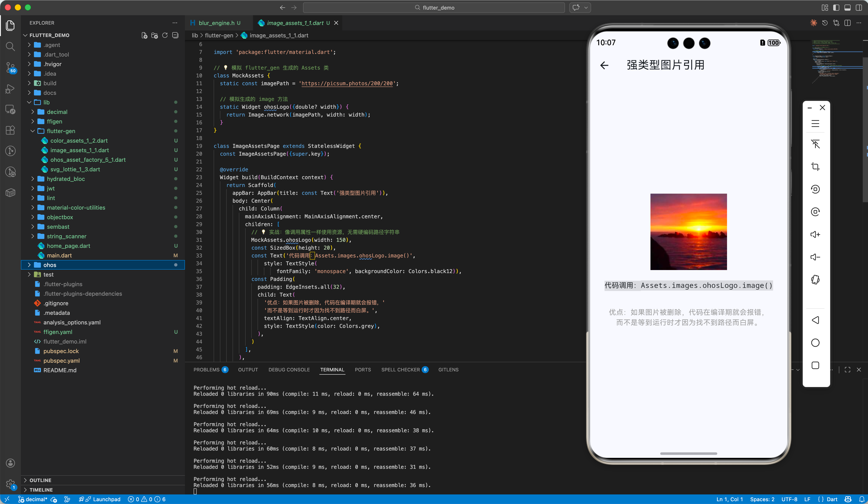
Task: Expand the OUTLINE section
Action: tap(40, 480)
